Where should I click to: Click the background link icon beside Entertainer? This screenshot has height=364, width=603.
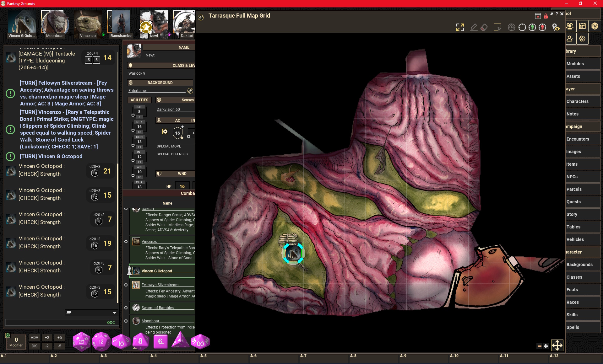[x=190, y=91]
